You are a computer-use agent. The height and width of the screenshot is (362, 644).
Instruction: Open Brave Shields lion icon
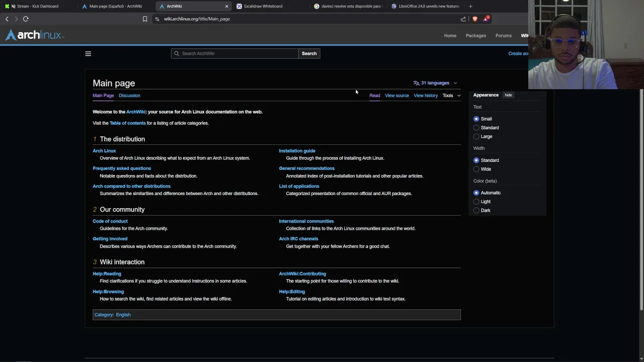pyautogui.click(x=475, y=19)
